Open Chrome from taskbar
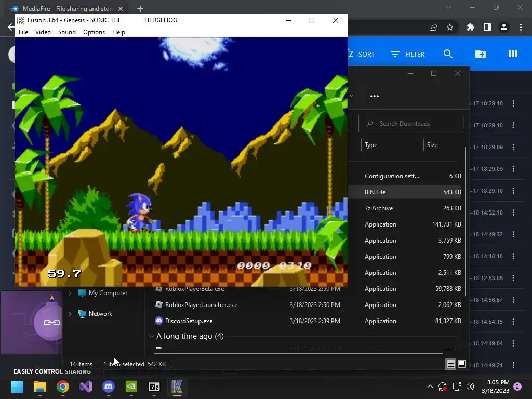The image size is (532, 399). 63,387
